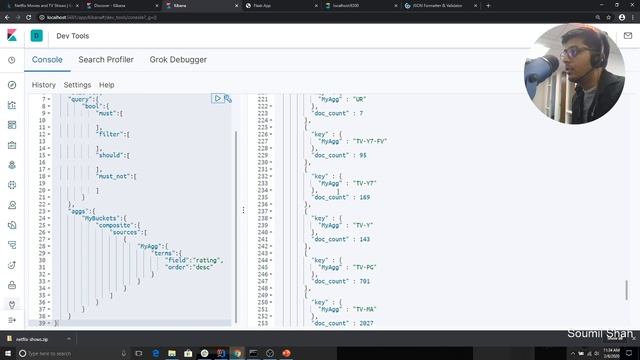640x360 pixels.
Task: Open netflix shows.zip download options chevron
Action: click(x=69, y=339)
